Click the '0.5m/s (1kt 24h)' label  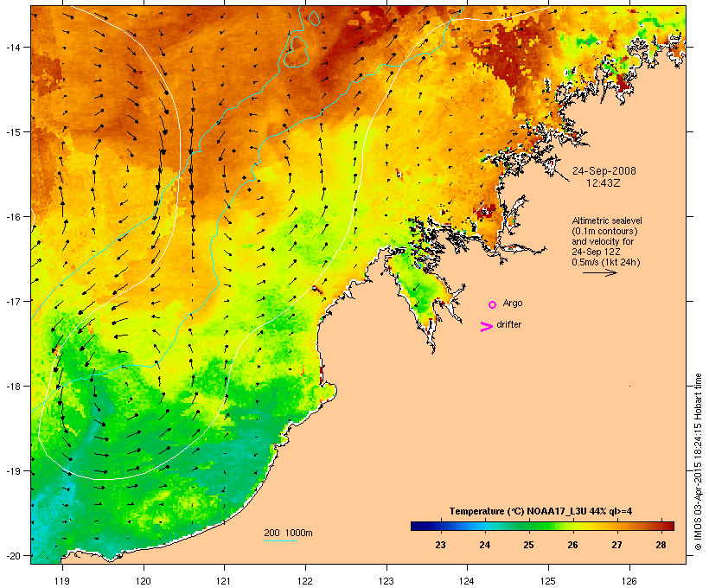(x=606, y=262)
